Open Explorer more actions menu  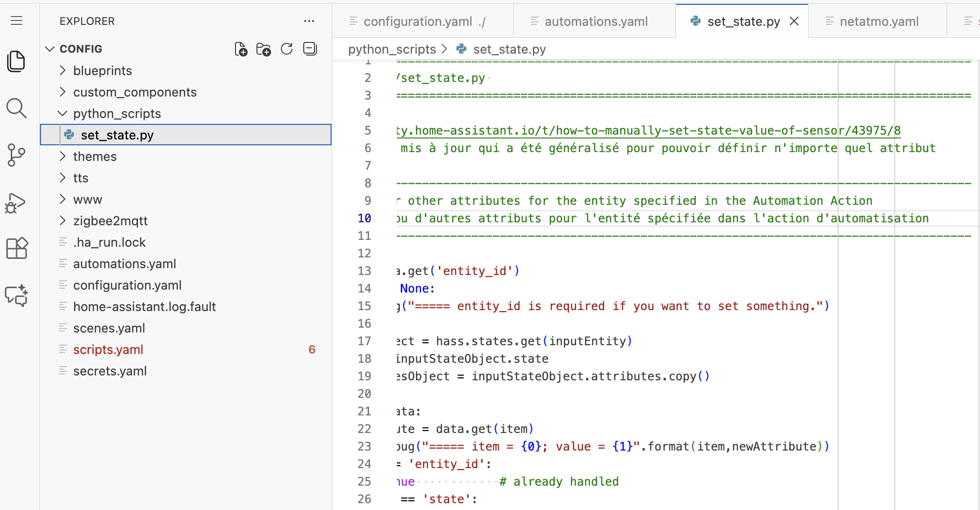pos(309,21)
